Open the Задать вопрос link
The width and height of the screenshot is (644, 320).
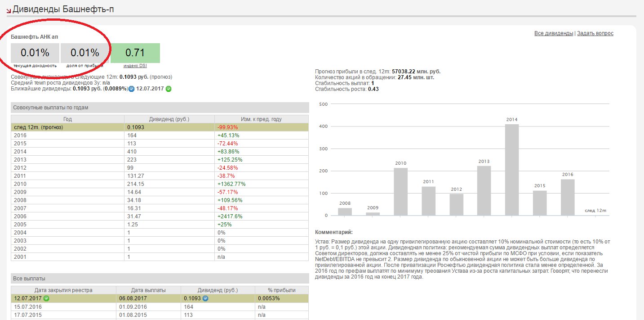point(595,33)
